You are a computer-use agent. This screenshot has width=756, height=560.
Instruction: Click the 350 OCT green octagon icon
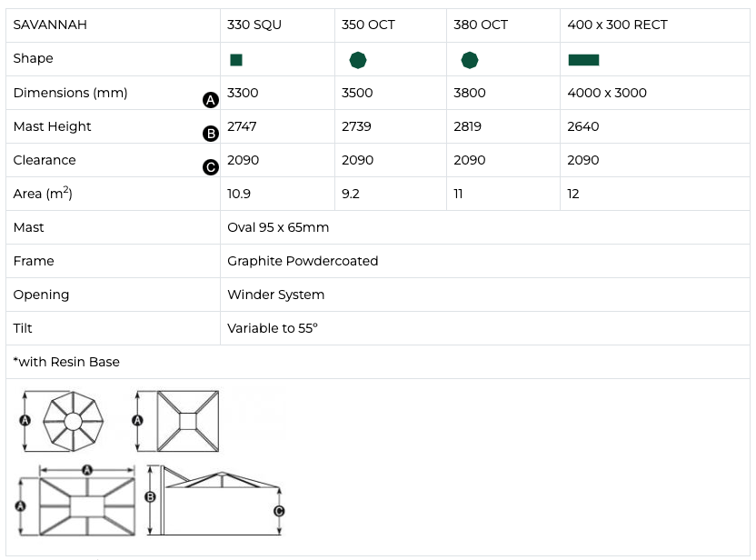tap(358, 60)
